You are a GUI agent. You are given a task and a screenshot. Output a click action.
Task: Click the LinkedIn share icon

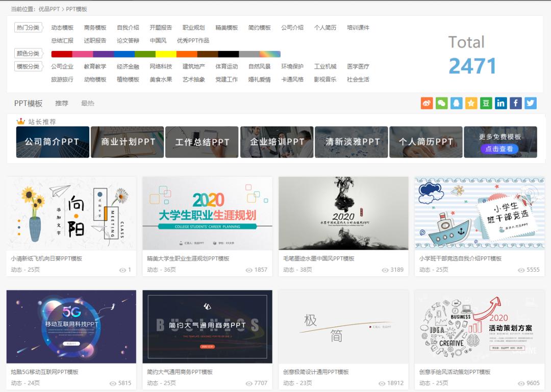tap(500, 103)
